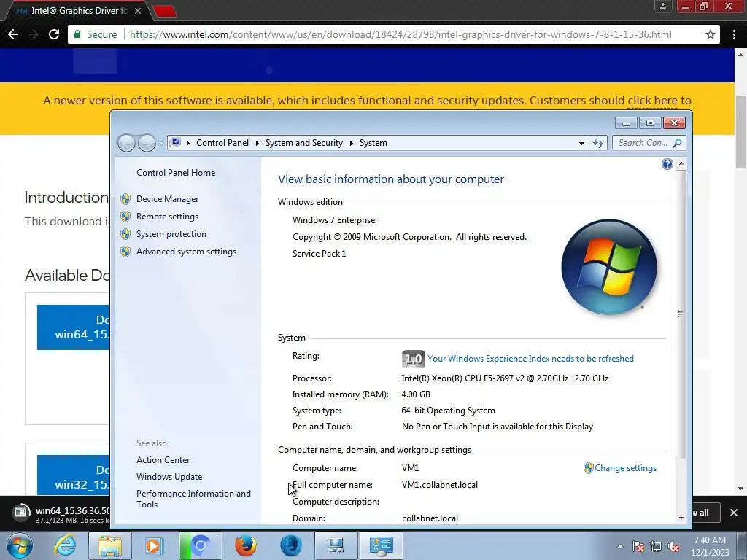Reload the Intel page in Chrome
The width and height of the screenshot is (747, 560).
[54, 34]
